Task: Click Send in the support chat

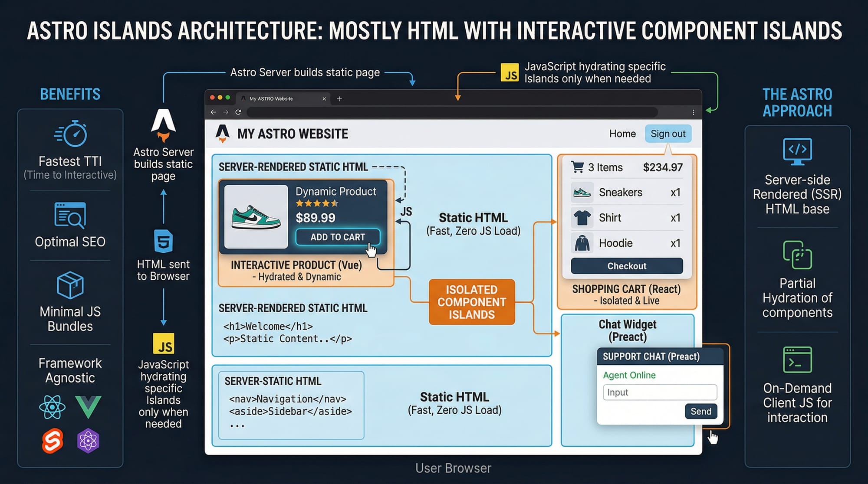Action: click(x=701, y=411)
